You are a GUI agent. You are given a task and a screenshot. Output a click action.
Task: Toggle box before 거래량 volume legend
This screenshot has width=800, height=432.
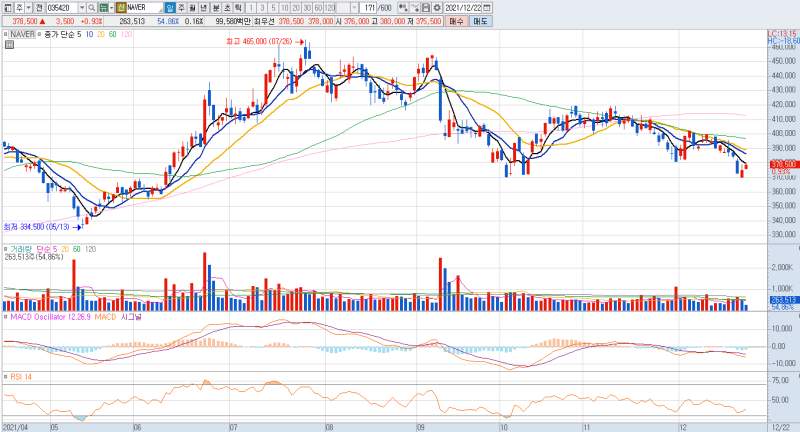6,249
